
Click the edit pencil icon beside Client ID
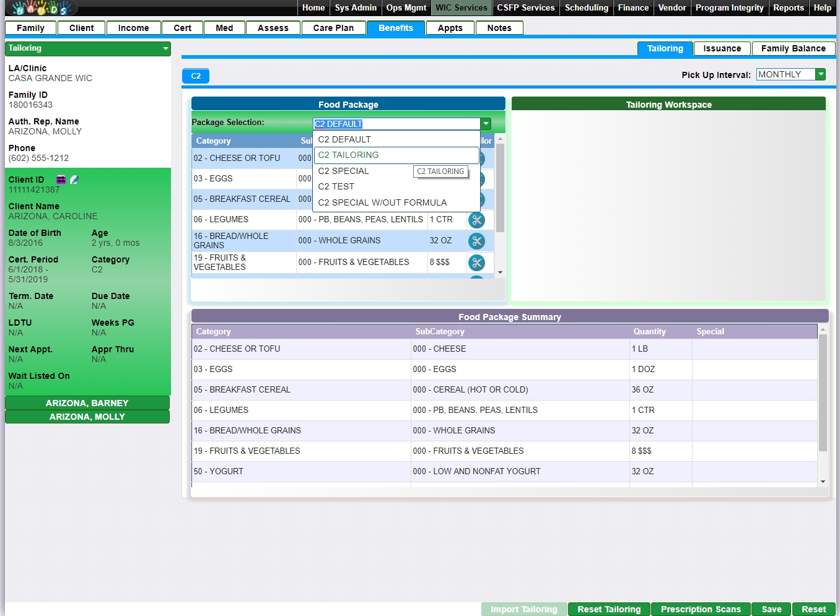(x=74, y=180)
